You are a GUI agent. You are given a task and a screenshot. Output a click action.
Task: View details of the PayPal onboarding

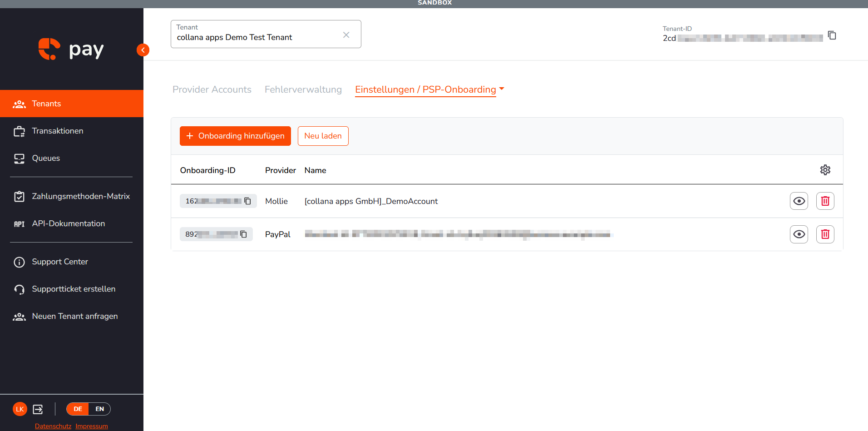pyautogui.click(x=799, y=234)
